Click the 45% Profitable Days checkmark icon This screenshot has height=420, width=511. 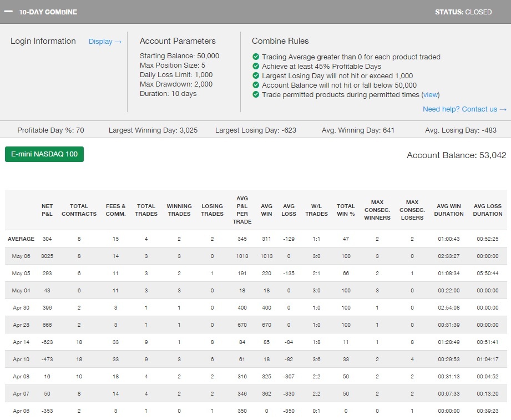256,67
